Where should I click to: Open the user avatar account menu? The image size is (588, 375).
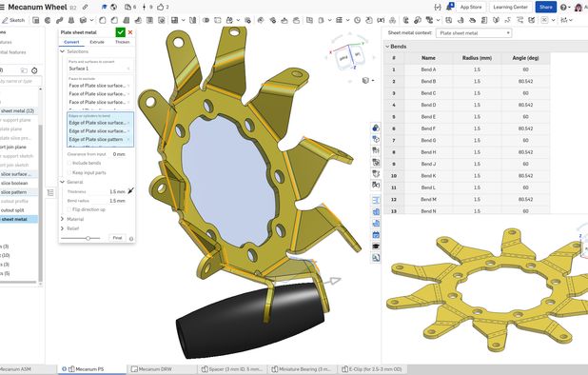(578, 7)
